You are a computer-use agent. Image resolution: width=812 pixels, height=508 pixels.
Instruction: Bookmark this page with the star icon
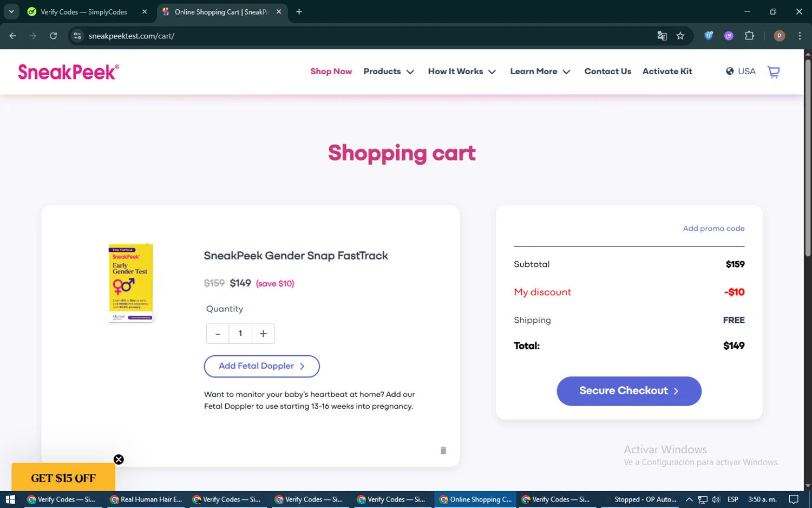point(680,36)
